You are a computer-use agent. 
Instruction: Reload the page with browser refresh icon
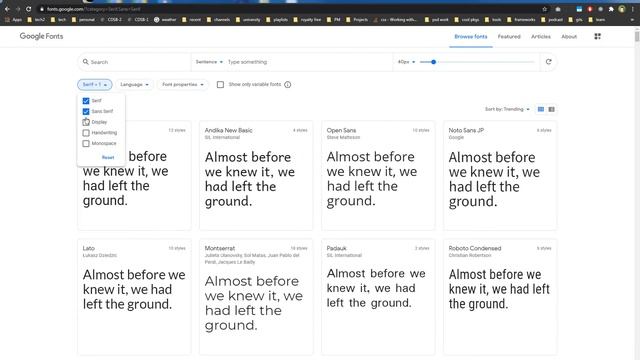tap(29, 9)
